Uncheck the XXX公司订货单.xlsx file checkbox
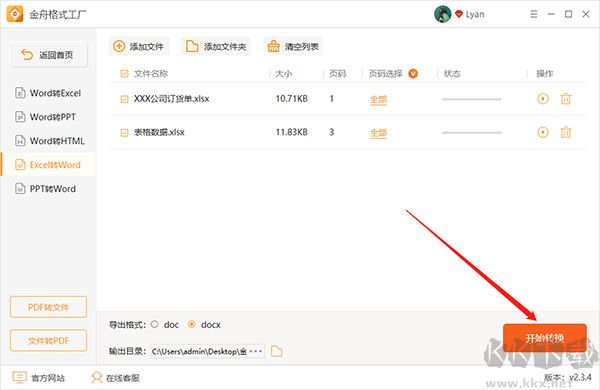The height and width of the screenshot is (390, 600). pos(124,99)
